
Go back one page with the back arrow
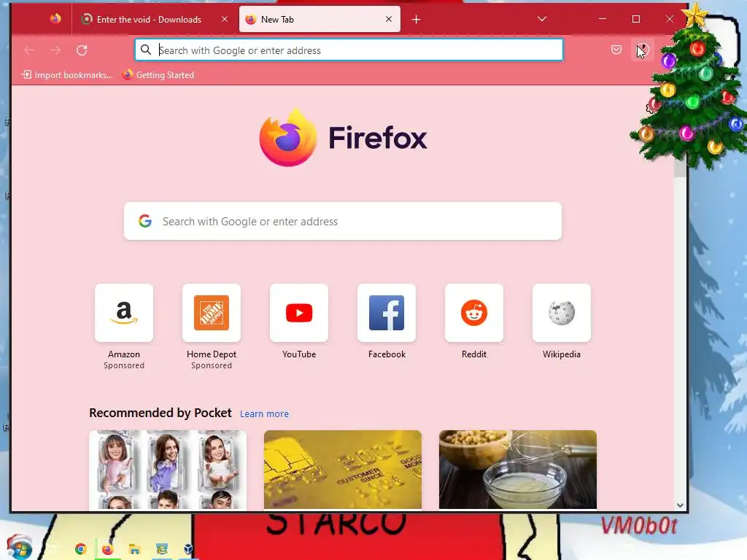[29, 50]
